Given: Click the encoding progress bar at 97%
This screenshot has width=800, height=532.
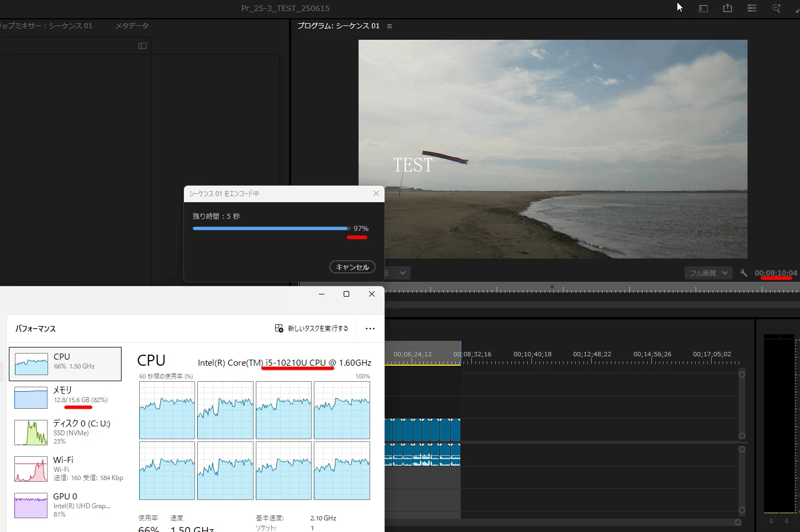Looking at the screenshot, I should click(x=271, y=228).
